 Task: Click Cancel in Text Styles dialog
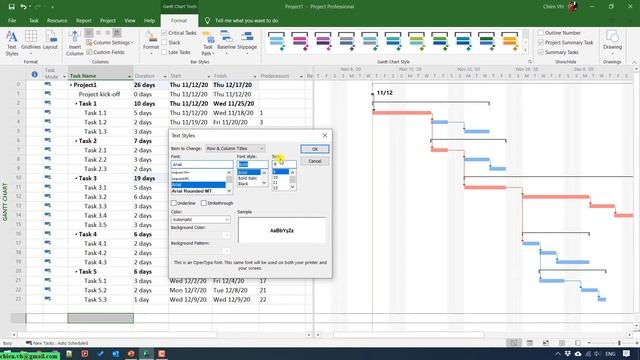(x=315, y=161)
